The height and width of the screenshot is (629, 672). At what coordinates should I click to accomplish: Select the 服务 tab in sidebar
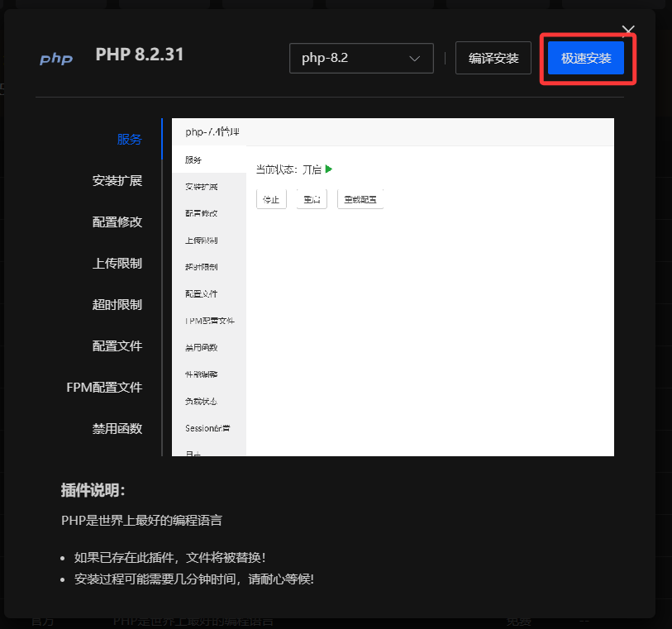pos(130,139)
